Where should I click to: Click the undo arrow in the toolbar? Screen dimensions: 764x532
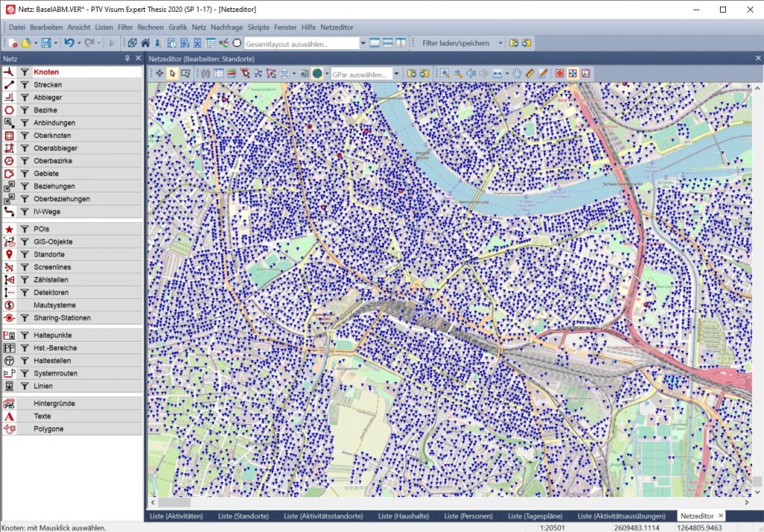(69, 43)
